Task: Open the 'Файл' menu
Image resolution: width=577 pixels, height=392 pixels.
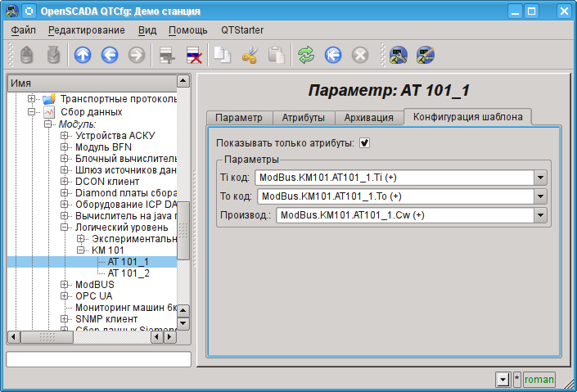Action: pos(24,30)
